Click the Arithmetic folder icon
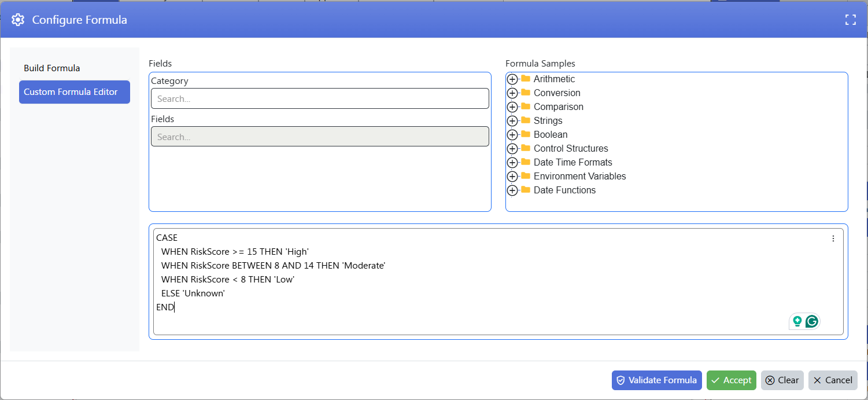868x400 pixels. (525, 78)
